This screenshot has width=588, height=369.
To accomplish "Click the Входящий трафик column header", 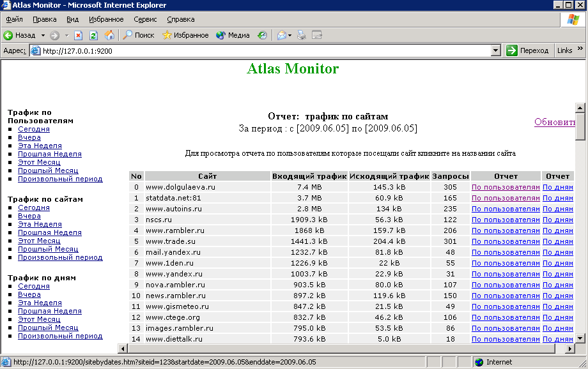I will (309, 176).
